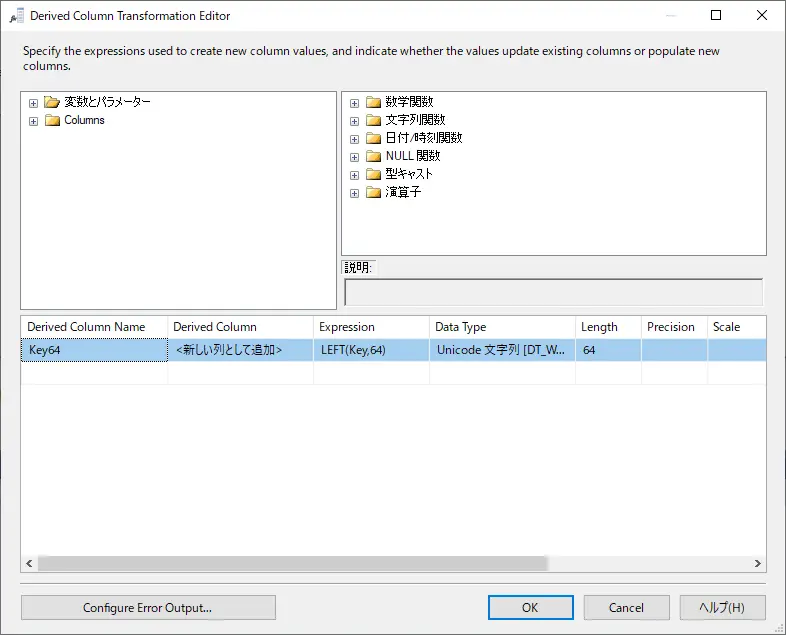This screenshot has height=635, width=786.
Task: Expand the Columns tree node
Action: click(34, 121)
